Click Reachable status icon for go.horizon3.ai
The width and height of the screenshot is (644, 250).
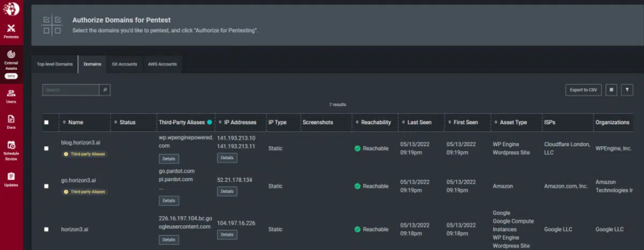pos(357,186)
